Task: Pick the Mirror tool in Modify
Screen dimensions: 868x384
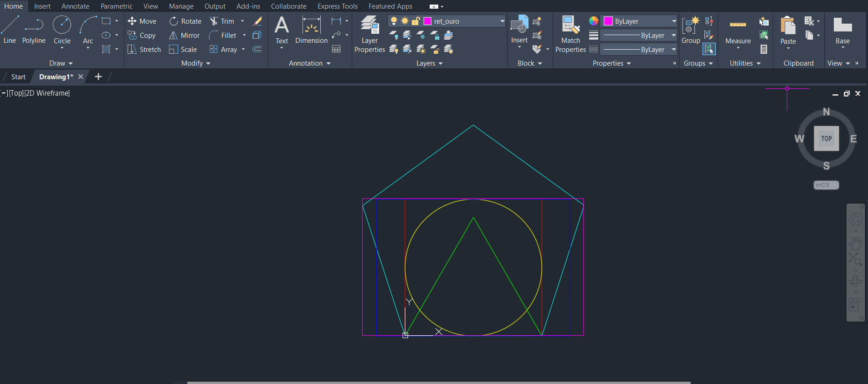Action: 185,36
